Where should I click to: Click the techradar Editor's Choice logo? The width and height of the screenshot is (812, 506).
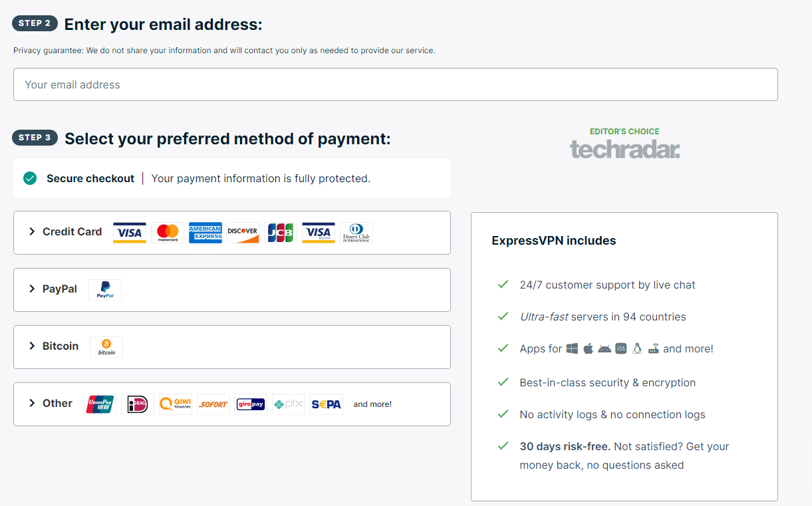point(624,143)
